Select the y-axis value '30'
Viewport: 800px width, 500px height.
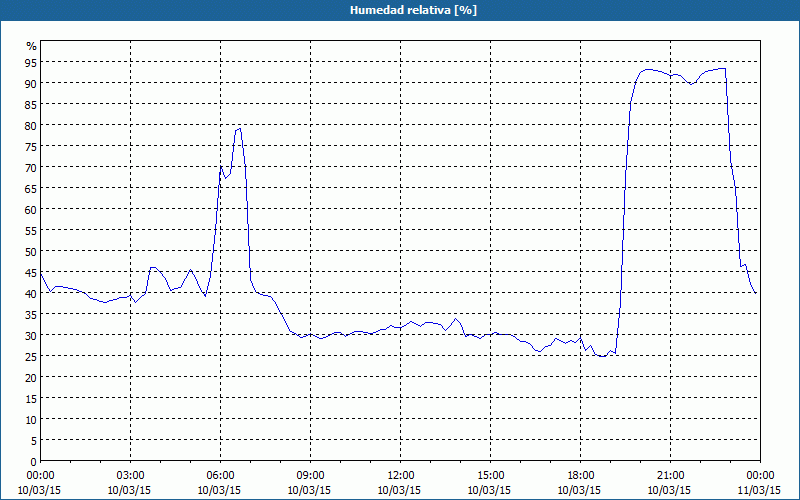(31, 335)
